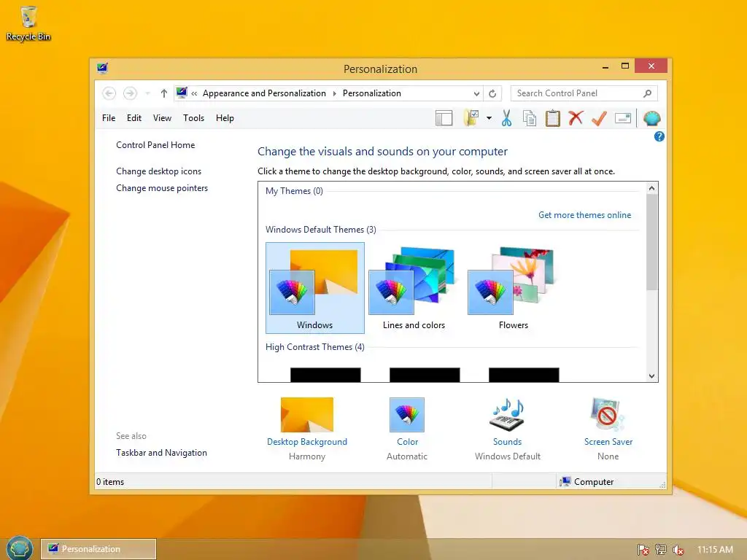
Task: Open the File menu
Action: pos(109,118)
